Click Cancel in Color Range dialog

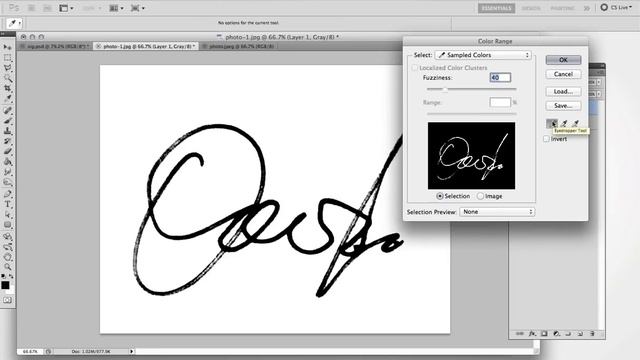563,74
